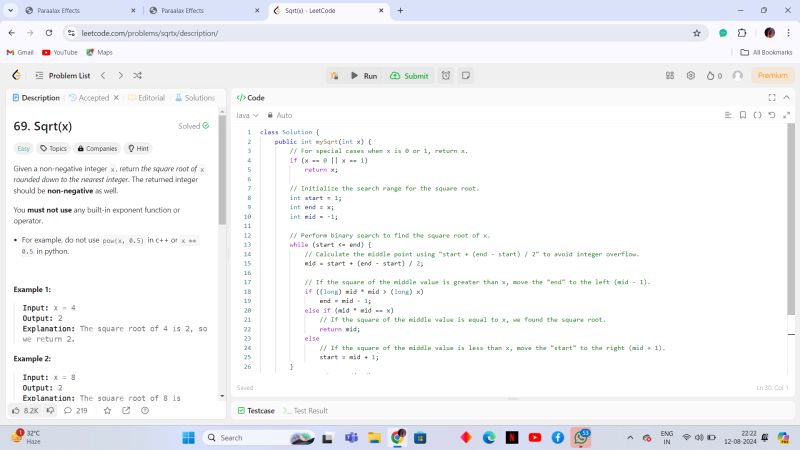
Task: Open the Test Result tab
Action: [306, 410]
